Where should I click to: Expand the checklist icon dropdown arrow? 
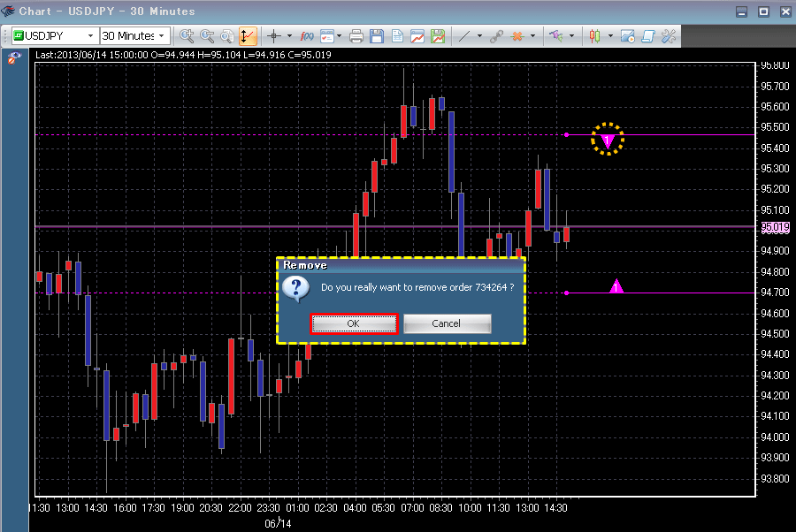click(x=339, y=36)
